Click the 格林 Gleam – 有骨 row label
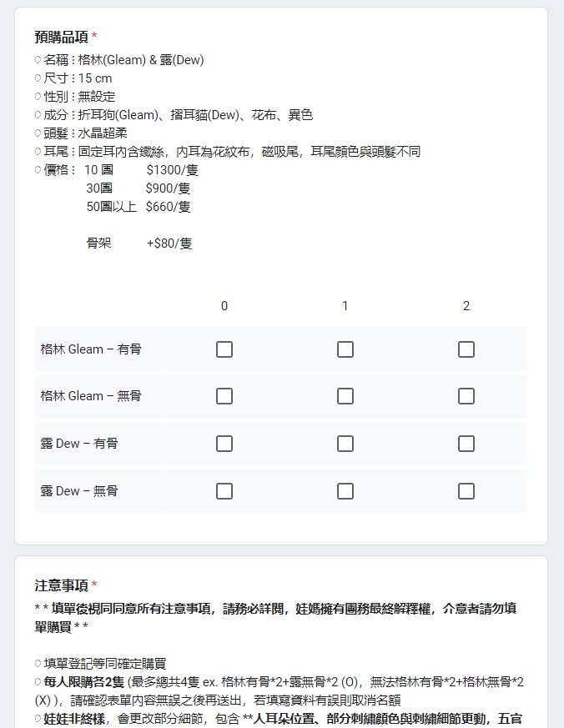This screenshot has height=728, width=564. [91, 349]
